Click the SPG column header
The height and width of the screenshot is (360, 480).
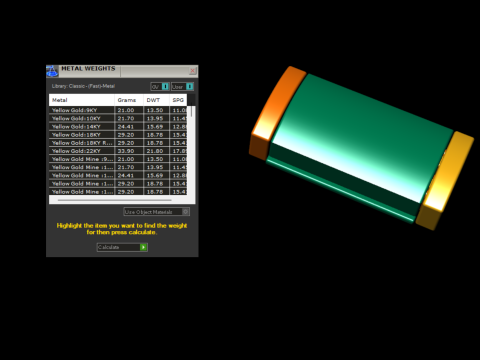(178, 100)
